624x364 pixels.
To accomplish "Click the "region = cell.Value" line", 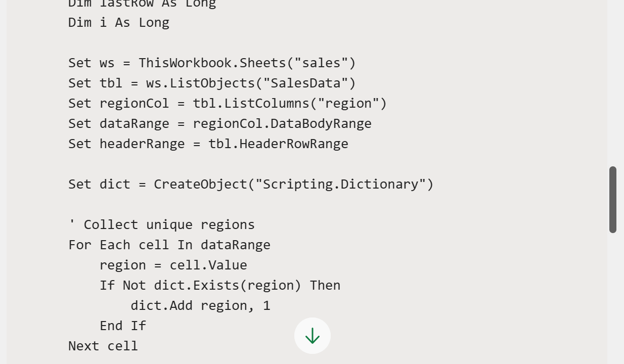I will (173, 265).
